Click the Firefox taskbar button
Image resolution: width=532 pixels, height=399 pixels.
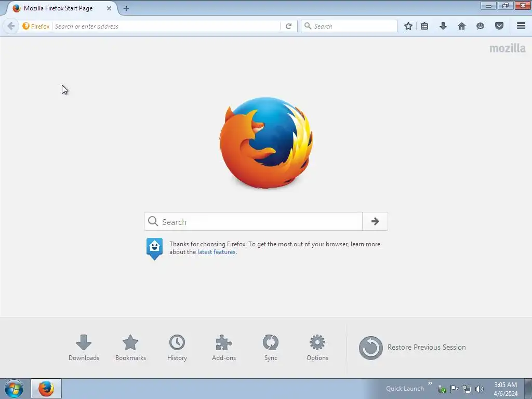point(46,389)
